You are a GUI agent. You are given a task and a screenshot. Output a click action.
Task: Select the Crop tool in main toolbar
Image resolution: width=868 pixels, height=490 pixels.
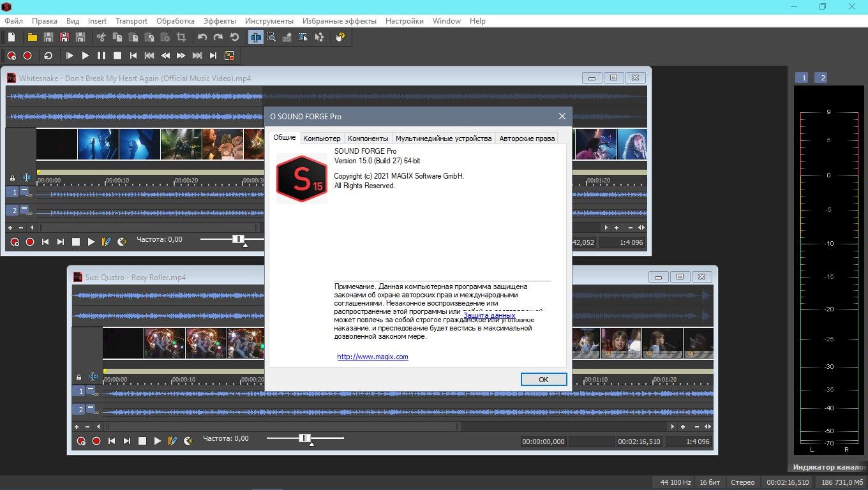click(181, 38)
